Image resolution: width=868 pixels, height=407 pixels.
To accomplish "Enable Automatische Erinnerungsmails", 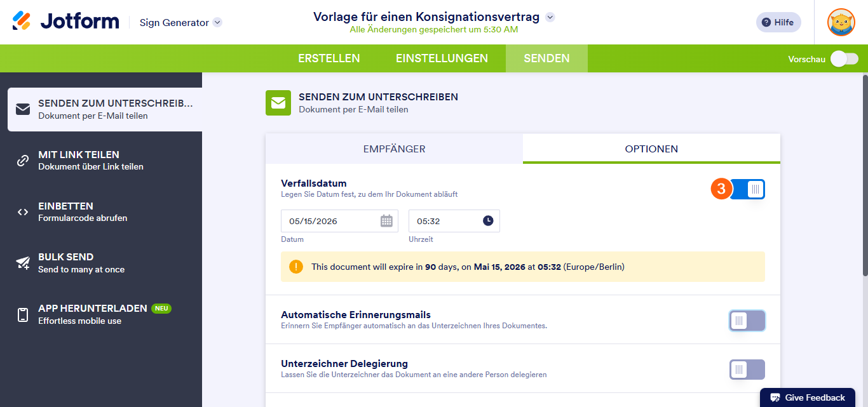I will click(x=747, y=321).
